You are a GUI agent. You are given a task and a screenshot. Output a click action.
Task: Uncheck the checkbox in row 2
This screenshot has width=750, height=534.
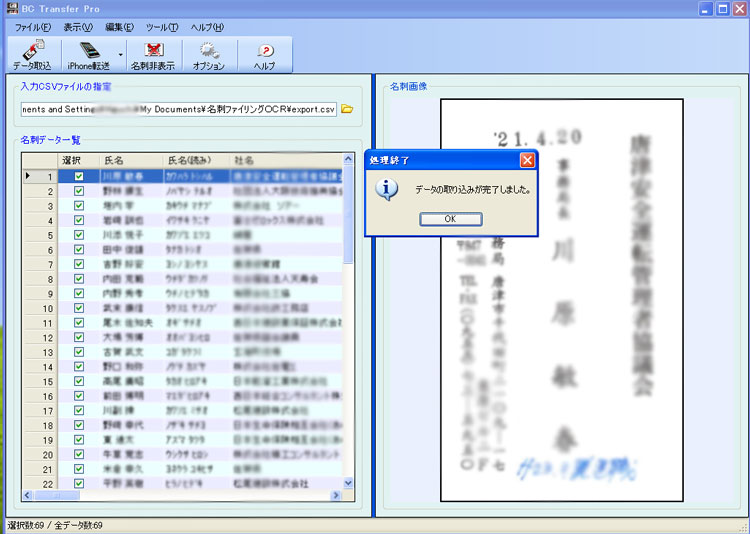[79, 191]
